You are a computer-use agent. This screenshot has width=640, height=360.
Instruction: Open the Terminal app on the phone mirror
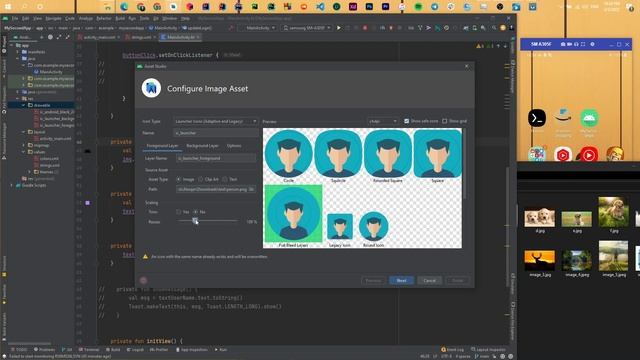click(537, 118)
